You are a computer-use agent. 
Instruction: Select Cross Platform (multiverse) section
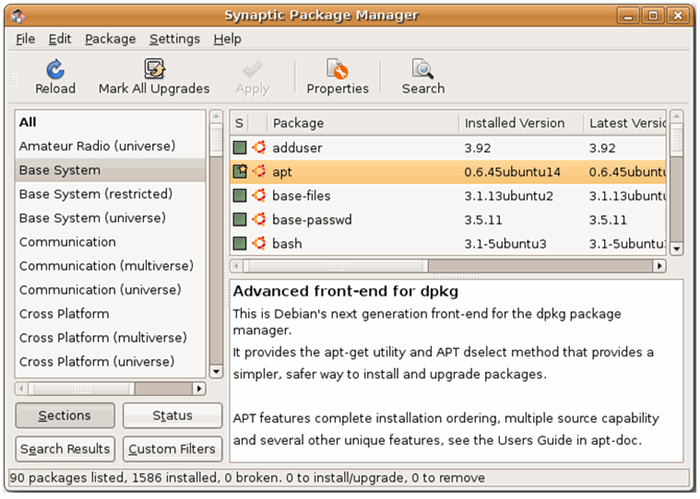(110, 338)
